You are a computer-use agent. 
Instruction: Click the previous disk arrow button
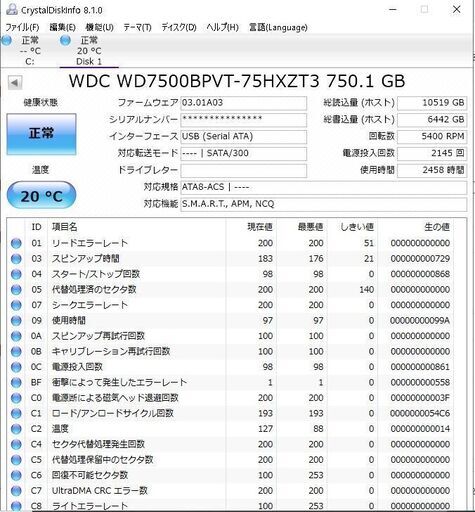15,82
